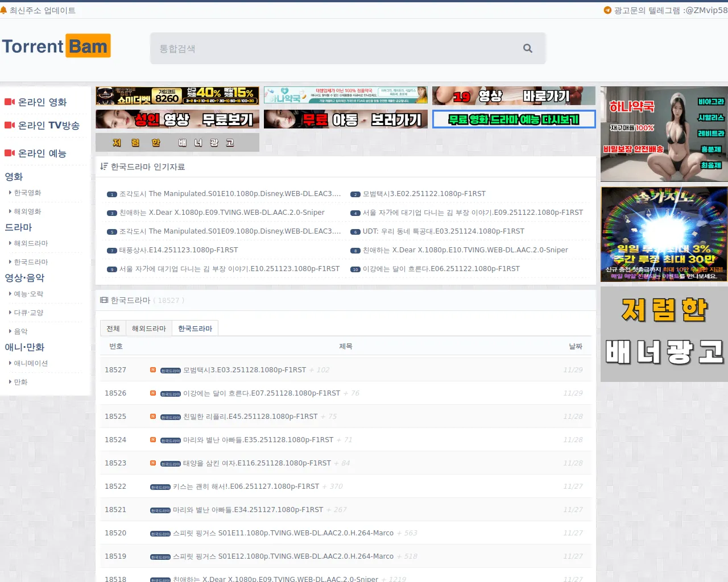Switch to the 전체 tab
This screenshot has width=728, height=582.
[x=113, y=329]
